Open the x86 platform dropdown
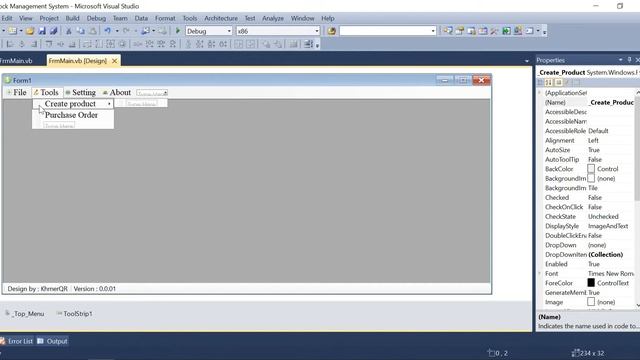The image size is (640, 360). 316,31
